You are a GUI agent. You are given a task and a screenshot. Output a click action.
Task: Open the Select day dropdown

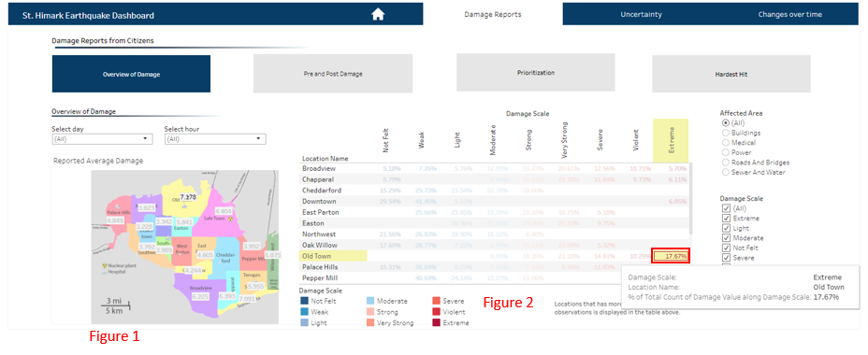pos(102,139)
